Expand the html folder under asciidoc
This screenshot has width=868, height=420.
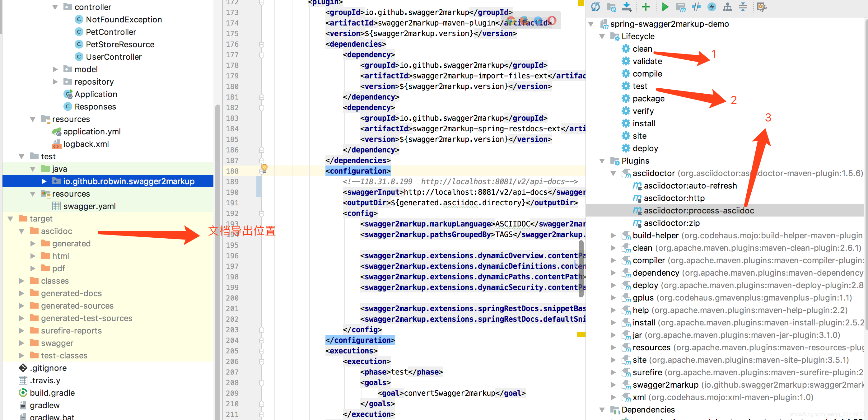pos(33,256)
